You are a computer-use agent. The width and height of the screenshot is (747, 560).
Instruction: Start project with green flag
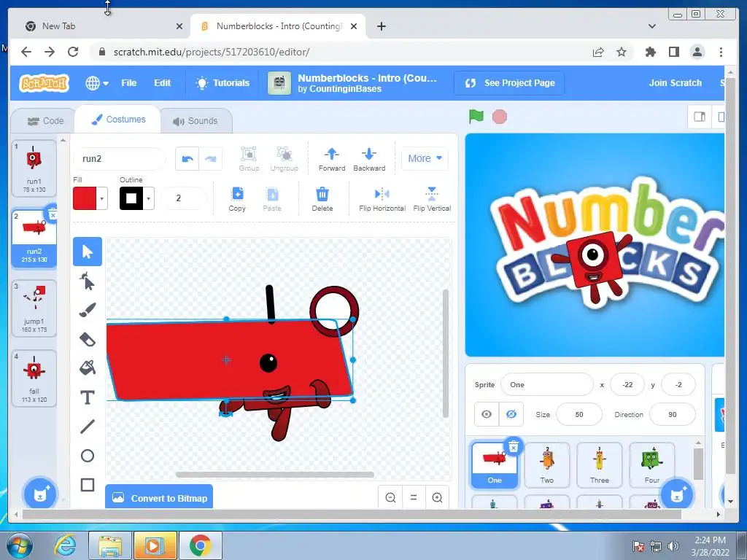pyautogui.click(x=476, y=116)
